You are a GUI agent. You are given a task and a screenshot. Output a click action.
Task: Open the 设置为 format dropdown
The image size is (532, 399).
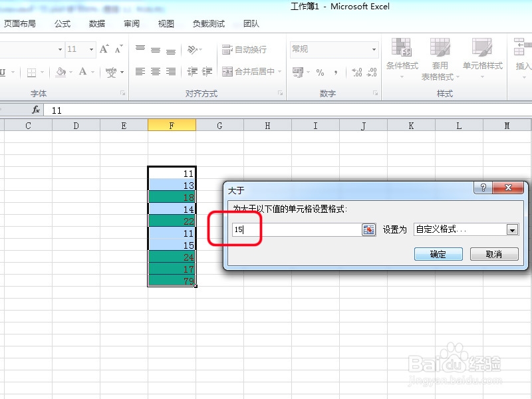[x=465, y=229]
